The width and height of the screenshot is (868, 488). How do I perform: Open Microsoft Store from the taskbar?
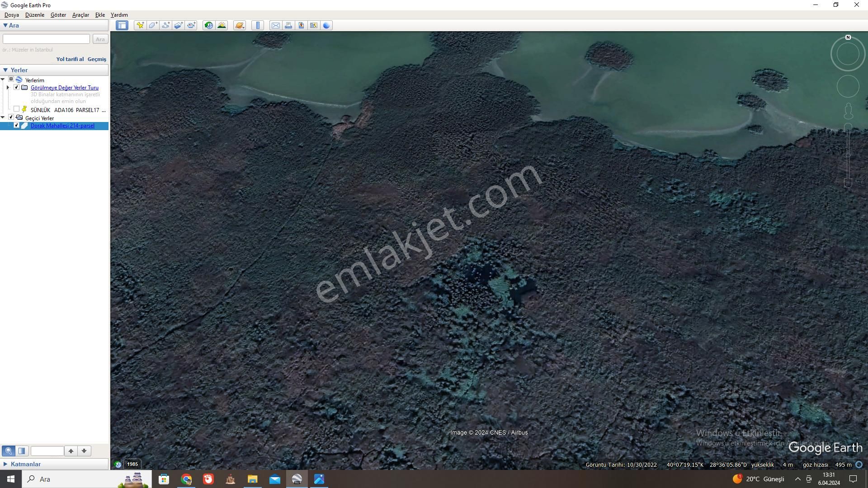point(164,479)
